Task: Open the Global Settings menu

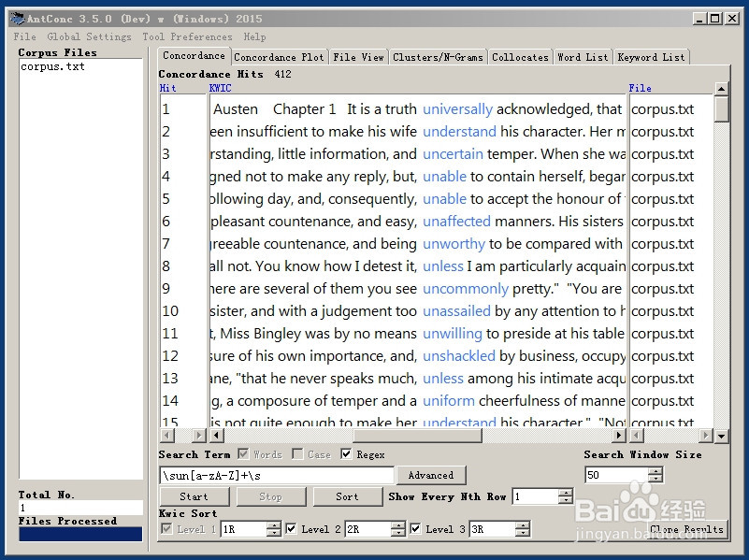Action: [89, 36]
